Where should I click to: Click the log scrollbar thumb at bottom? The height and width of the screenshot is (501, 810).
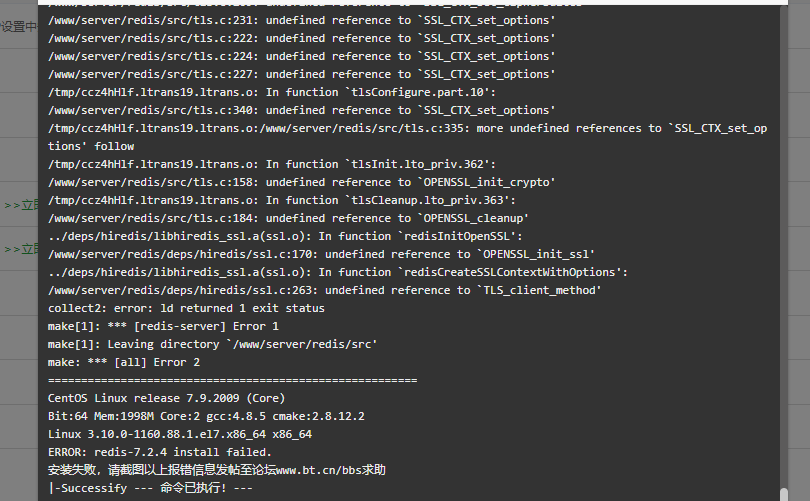click(784, 494)
